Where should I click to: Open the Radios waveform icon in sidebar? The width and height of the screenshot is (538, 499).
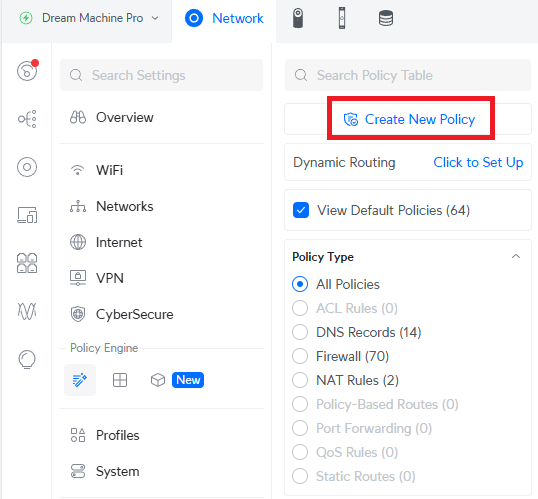coord(27,311)
